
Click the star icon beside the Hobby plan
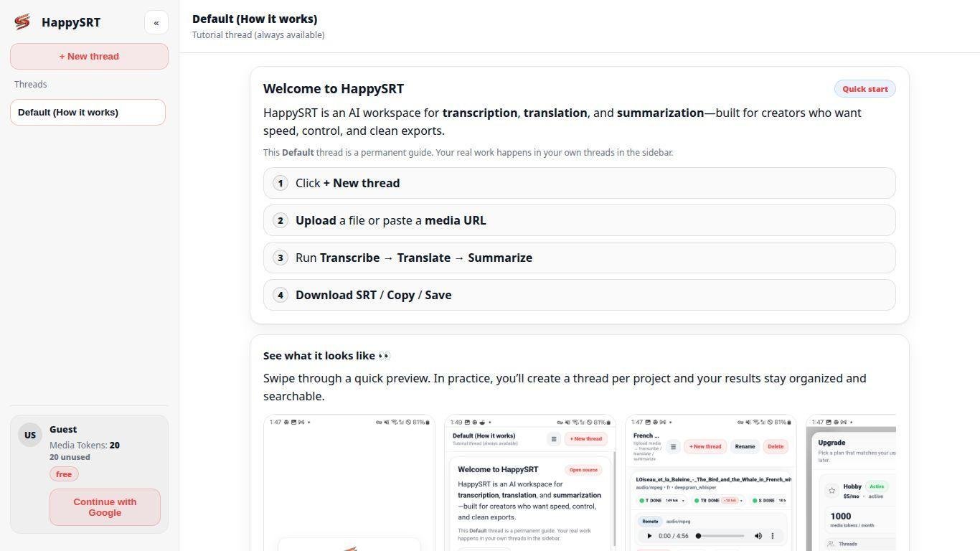coord(831,491)
